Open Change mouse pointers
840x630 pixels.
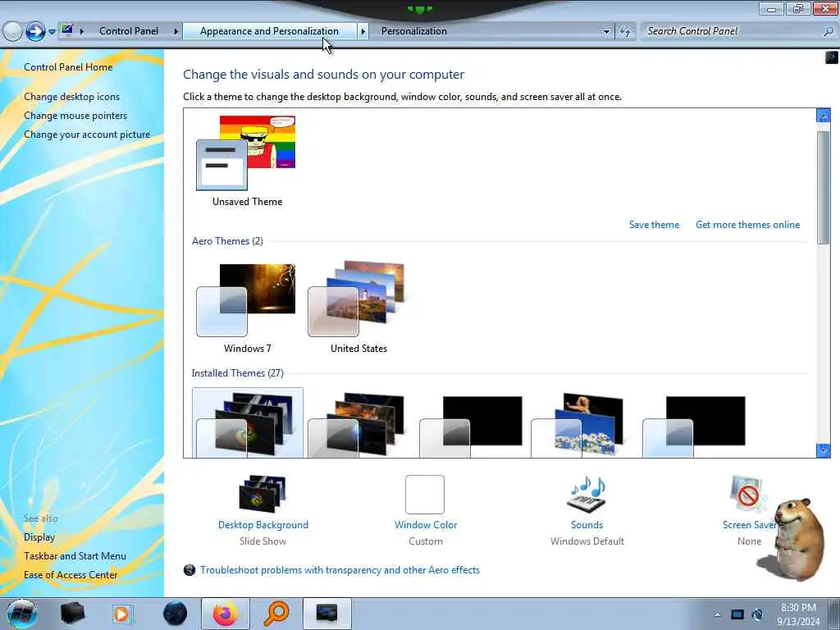pyautogui.click(x=75, y=115)
